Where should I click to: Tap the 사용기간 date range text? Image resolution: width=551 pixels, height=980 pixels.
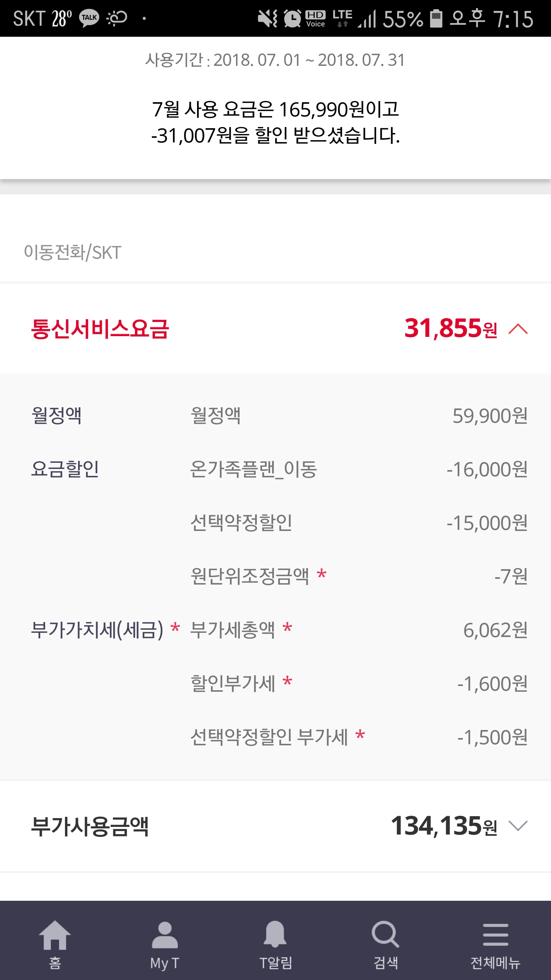275,60
